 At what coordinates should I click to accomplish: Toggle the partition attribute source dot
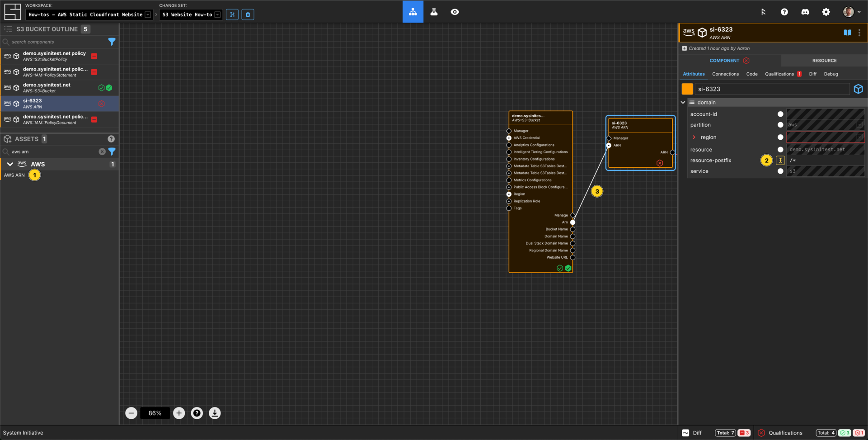[780, 125]
